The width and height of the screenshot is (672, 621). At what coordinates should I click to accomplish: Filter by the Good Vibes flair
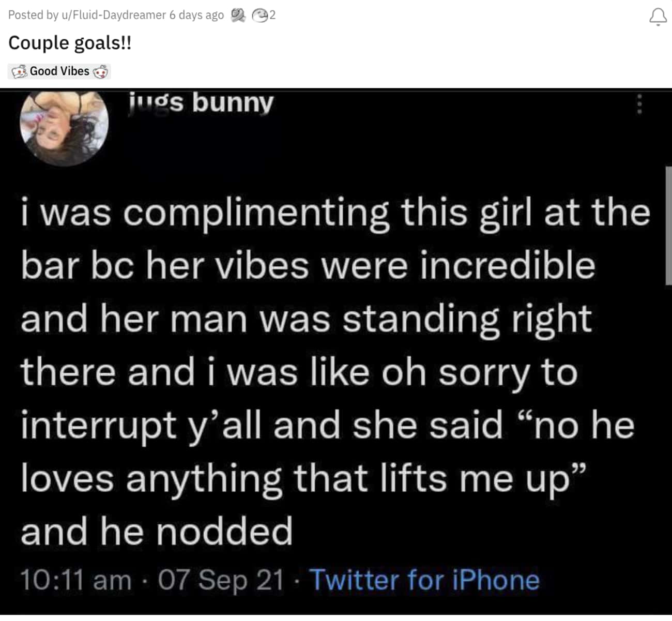[x=59, y=71]
